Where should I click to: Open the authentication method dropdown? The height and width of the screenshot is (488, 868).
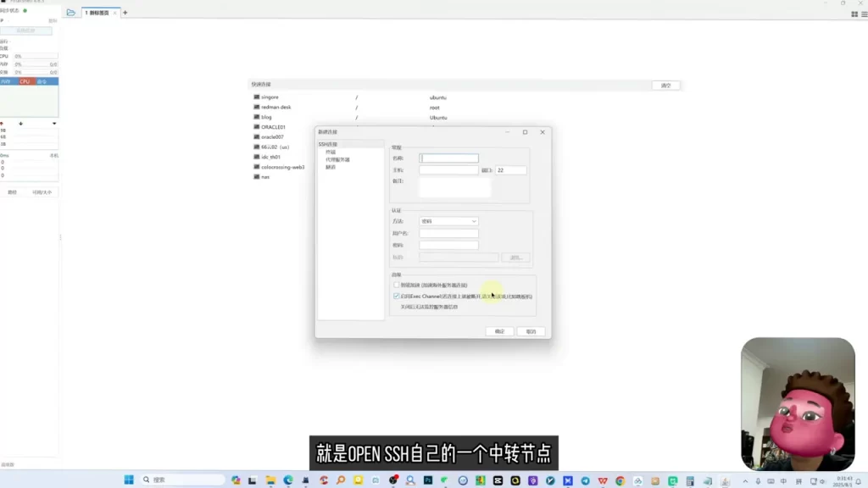[448, 221]
